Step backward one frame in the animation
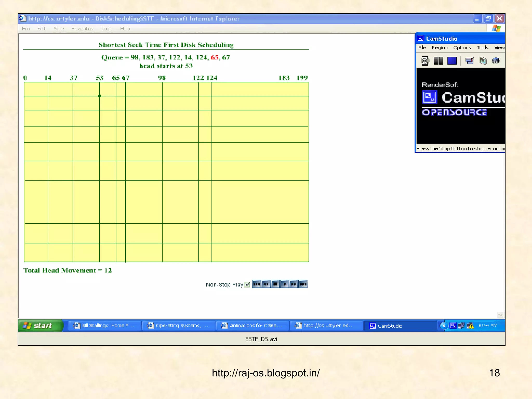Screen dimensions: 532x399 click(x=266, y=284)
